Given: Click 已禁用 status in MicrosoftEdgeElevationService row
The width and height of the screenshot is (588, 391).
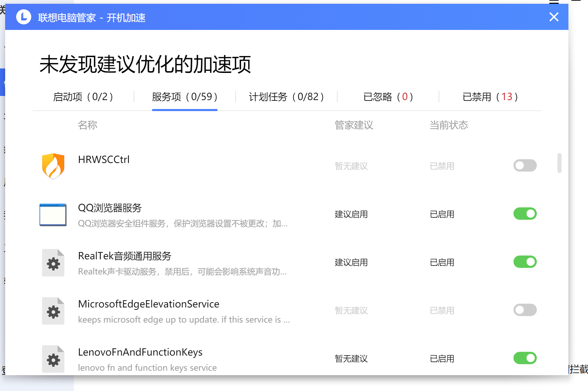Looking at the screenshot, I should click(x=442, y=311).
